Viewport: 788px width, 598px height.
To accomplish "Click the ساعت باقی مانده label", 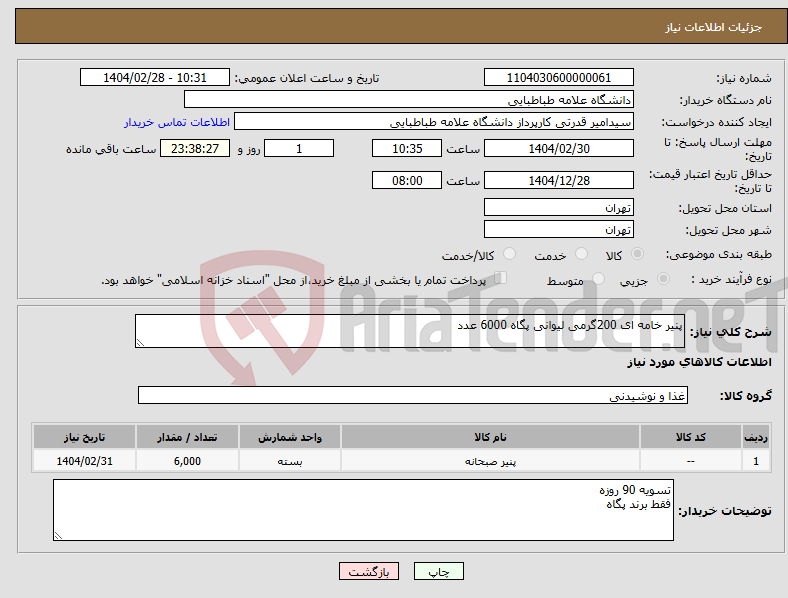I will pyautogui.click(x=111, y=149).
